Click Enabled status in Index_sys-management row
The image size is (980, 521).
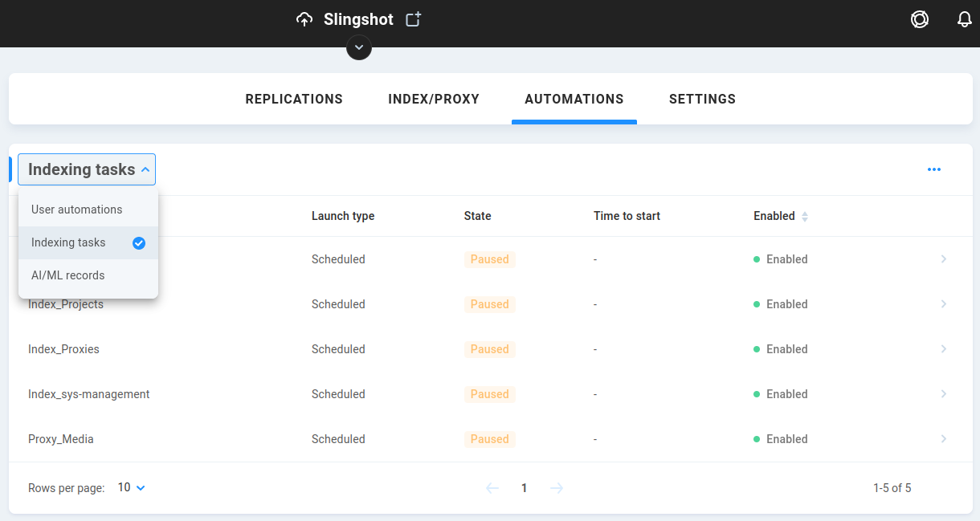coord(781,394)
